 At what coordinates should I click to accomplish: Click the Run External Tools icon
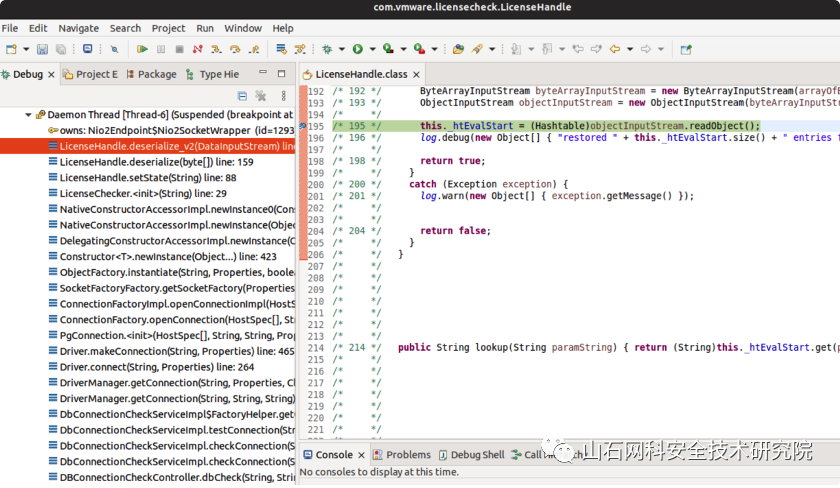click(x=419, y=49)
